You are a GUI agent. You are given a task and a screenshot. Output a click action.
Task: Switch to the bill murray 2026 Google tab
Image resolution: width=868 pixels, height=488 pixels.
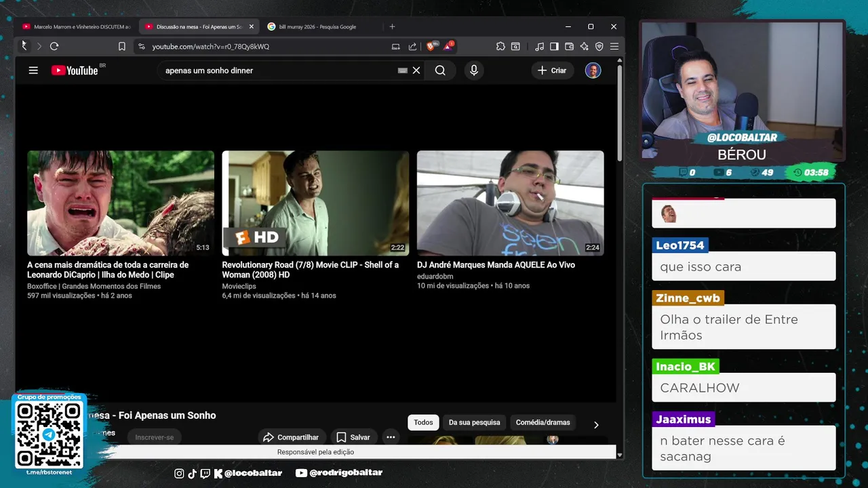pyautogui.click(x=317, y=26)
